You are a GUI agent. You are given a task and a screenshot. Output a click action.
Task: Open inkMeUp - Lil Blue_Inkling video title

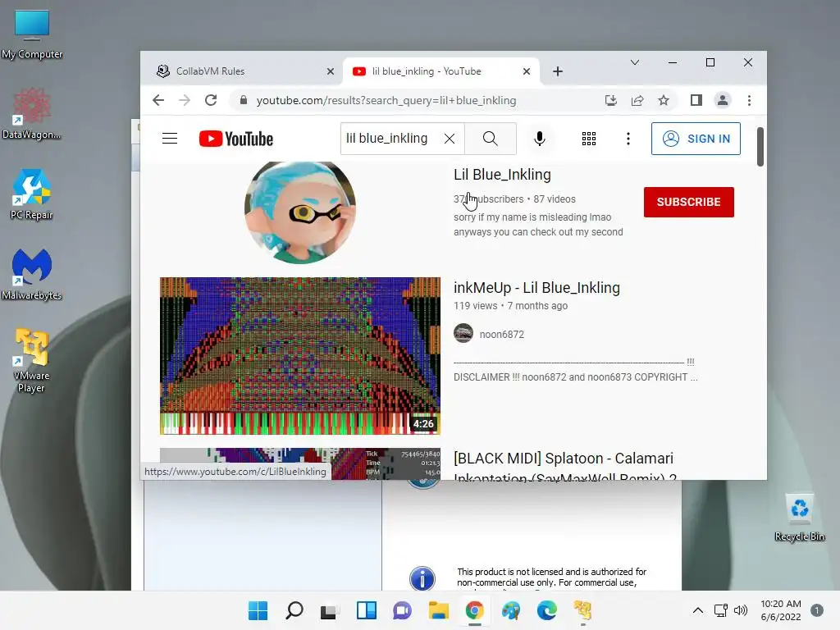[x=536, y=288]
